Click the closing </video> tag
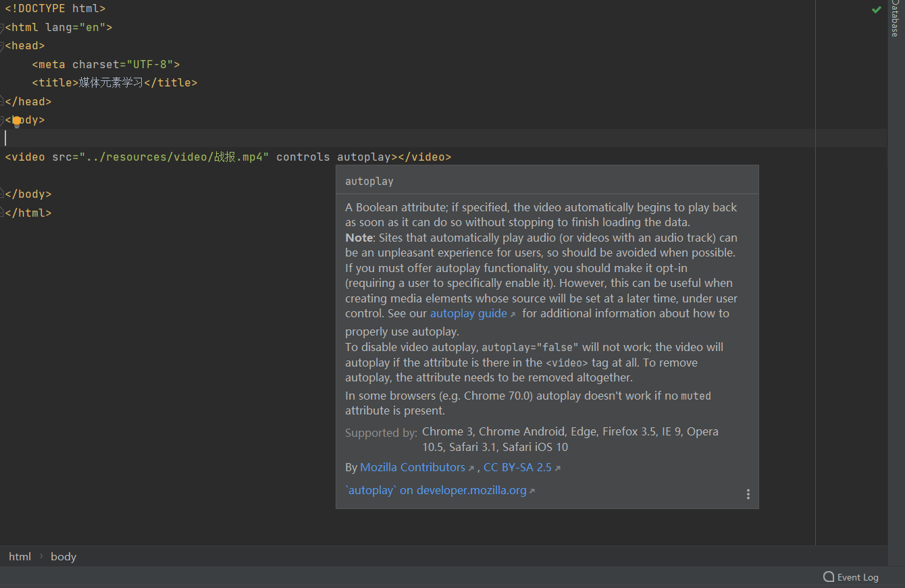This screenshot has width=905, height=588. click(425, 157)
